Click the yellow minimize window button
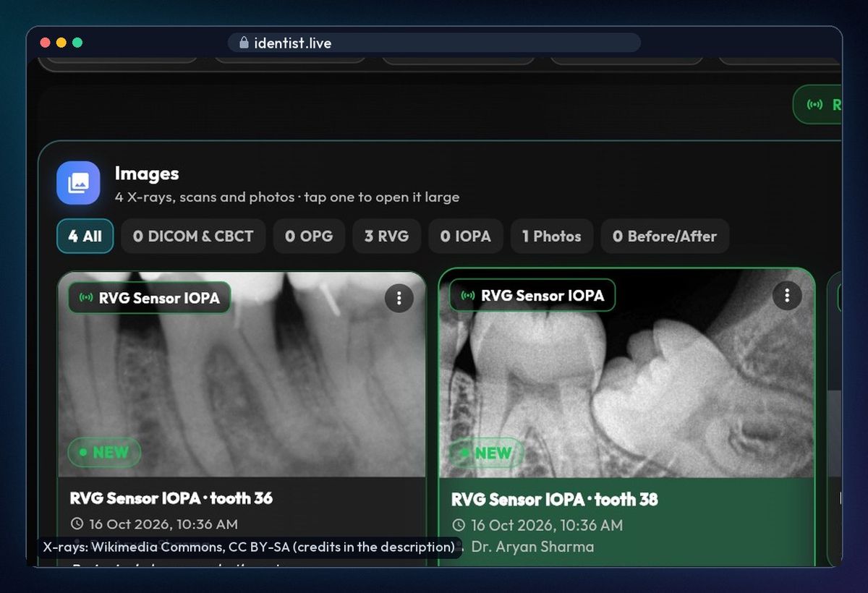The image size is (868, 593). coord(61,43)
